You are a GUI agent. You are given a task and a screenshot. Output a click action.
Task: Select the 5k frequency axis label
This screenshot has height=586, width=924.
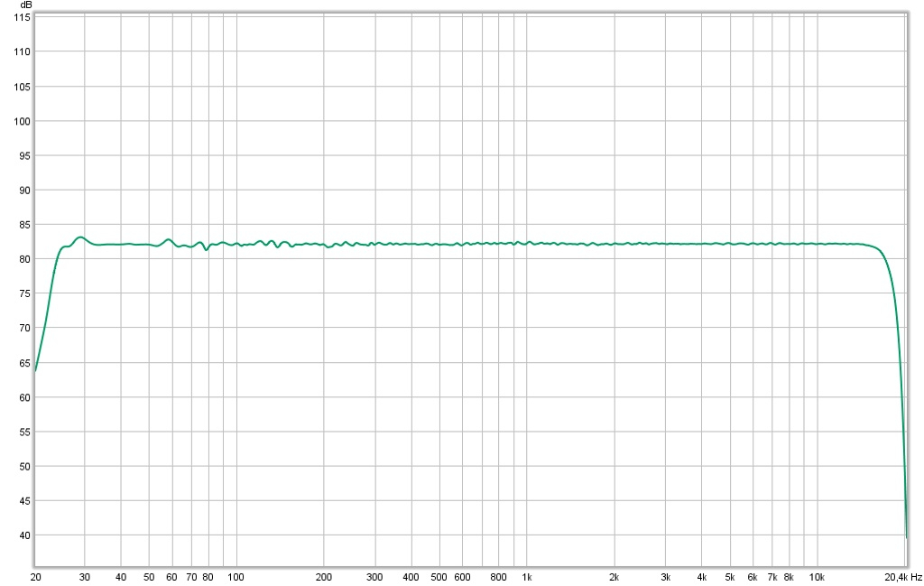[x=729, y=577]
